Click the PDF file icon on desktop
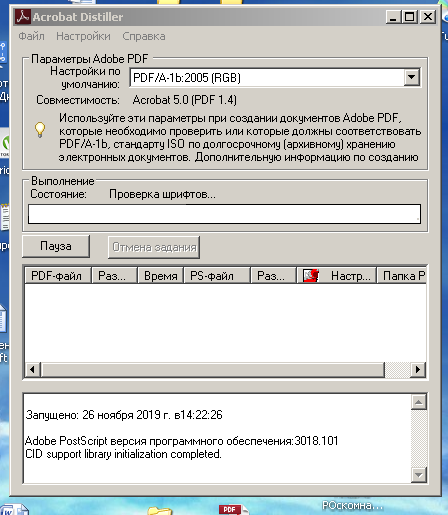This screenshot has height=515, width=448. tap(233, 510)
